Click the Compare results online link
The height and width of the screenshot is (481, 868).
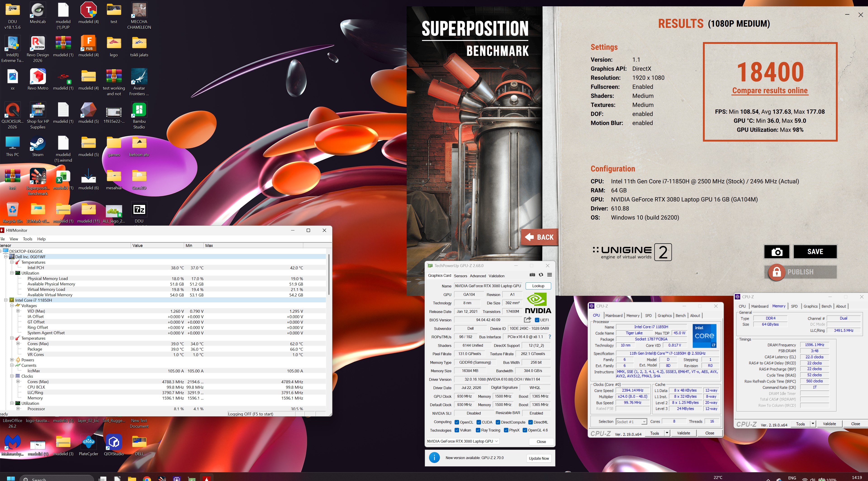pyautogui.click(x=770, y=91)
